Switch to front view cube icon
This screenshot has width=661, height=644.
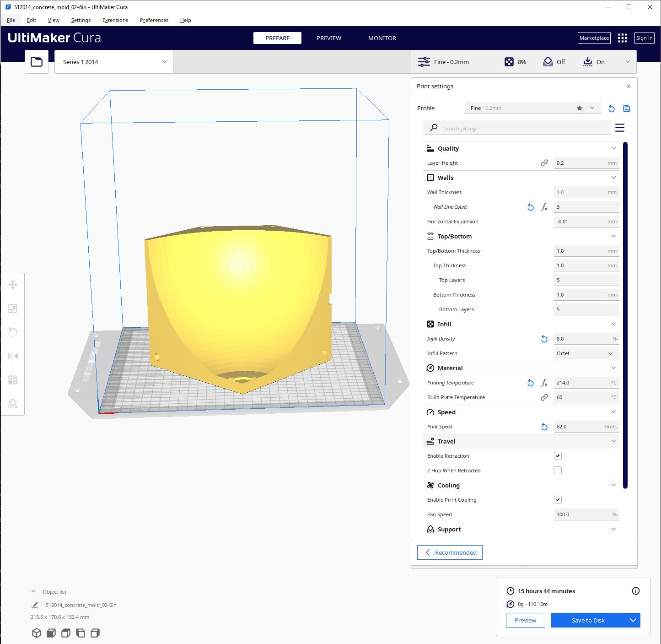(x=51, y=633)
